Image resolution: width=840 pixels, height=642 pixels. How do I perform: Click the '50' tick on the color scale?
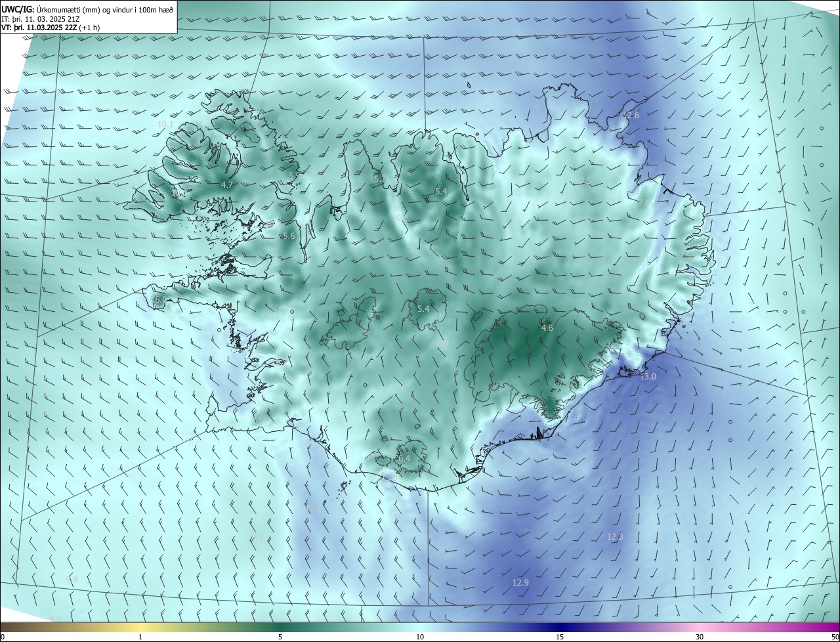835,637
